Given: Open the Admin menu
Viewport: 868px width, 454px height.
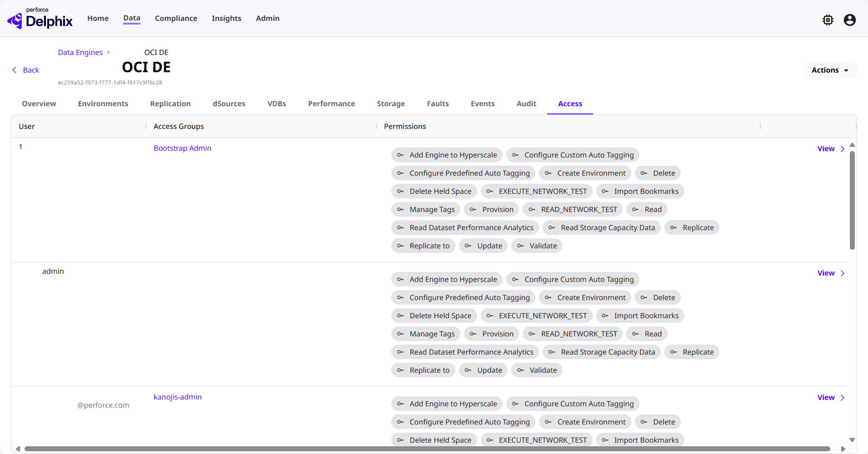Looking at the screenshot, I should pos(268,18).
